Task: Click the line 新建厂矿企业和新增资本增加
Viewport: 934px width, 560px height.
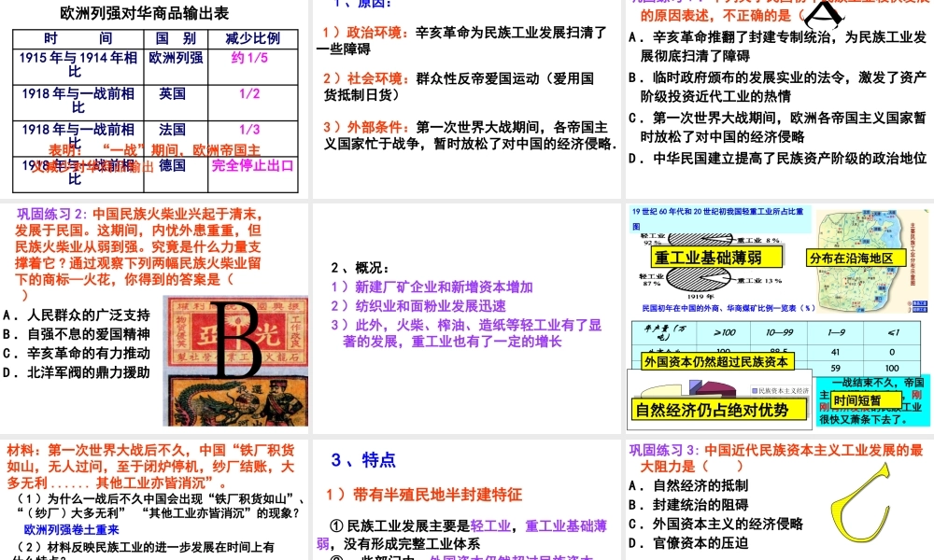Action: [432, 287]
